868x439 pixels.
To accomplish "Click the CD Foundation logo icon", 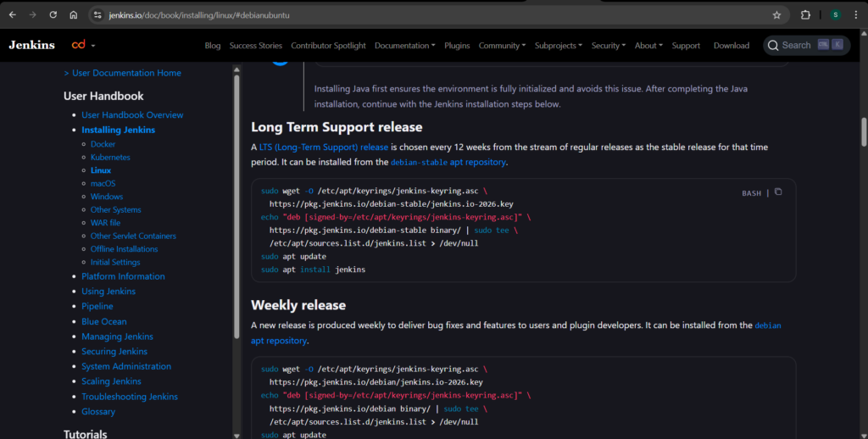I will [79, 45].
